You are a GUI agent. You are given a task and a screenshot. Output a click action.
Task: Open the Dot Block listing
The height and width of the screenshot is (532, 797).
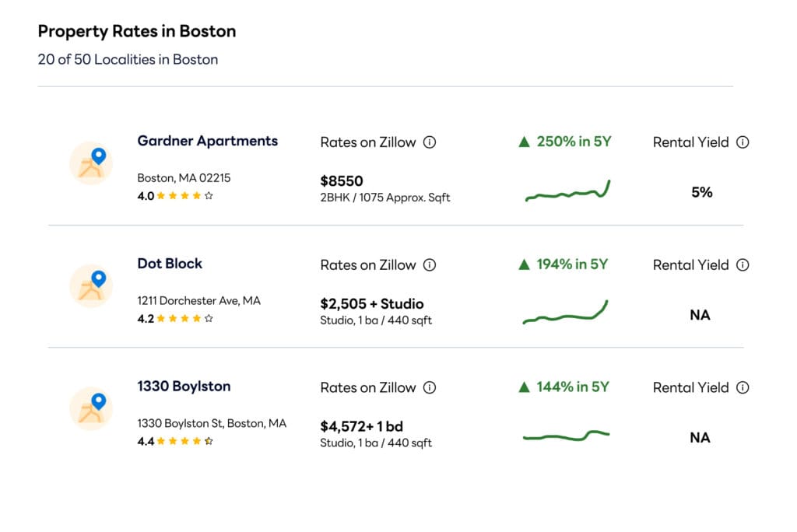pos(170,264)
